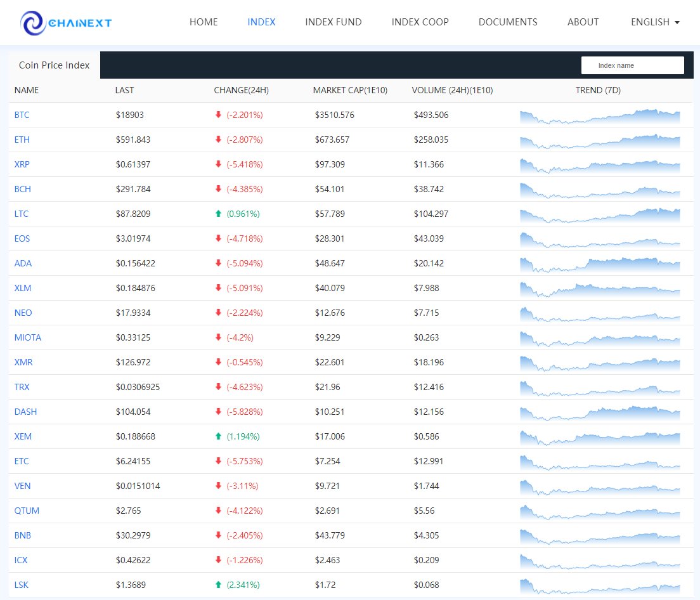The height and width of the screenshot is (600, 700).
Task: Click the red down arrow for ICX
Action: tap(218, 560)
